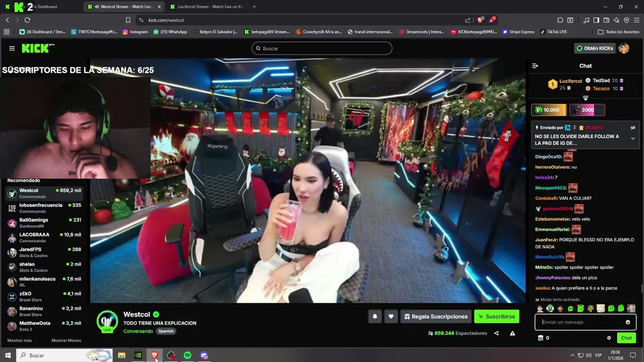644x362 pixels.
Task: Open File Explorer from the taskbar
Action: tap(121, 355)
